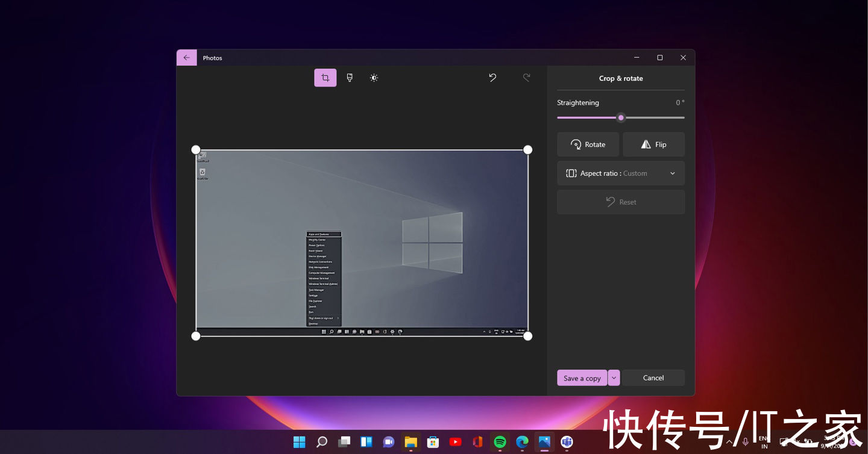Open Microsoft Store from the taskbar
This screenshot has width=868, height=454.
pyautogui.click(x=433, y=443)
